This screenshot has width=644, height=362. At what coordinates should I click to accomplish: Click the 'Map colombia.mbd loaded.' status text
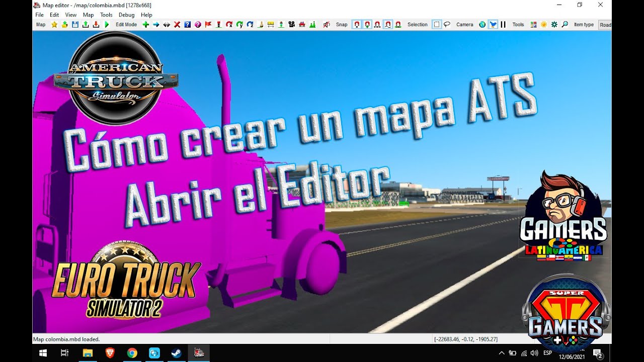pos(66,339)
